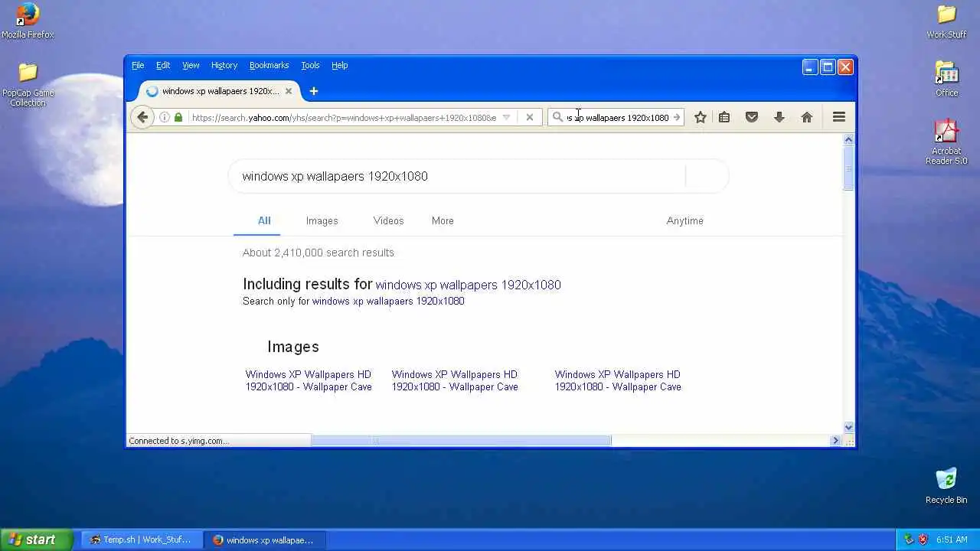Open the middle Wallpaper Cave image result
The height and width of the screenshot is (551, 980).
(455, 380)
